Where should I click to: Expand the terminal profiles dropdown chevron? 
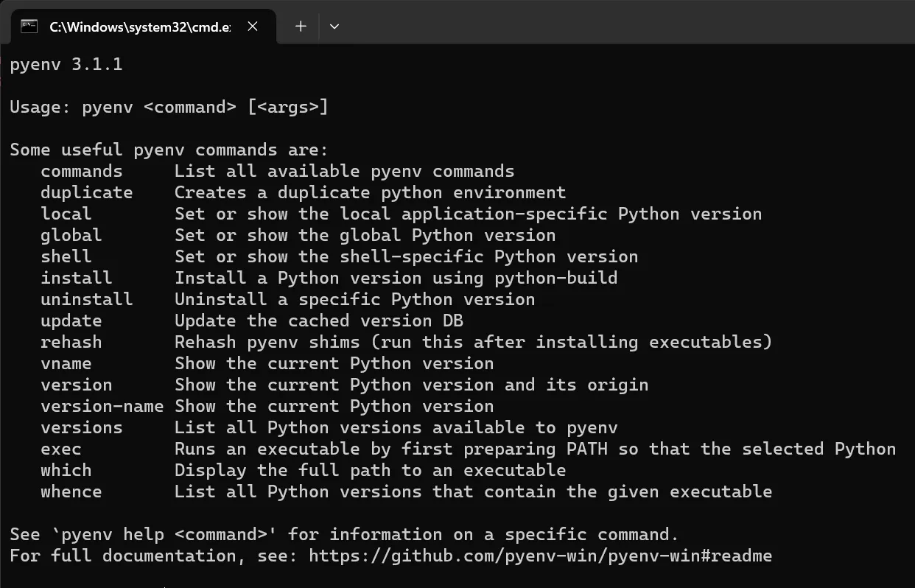click(x=334, y=27)
